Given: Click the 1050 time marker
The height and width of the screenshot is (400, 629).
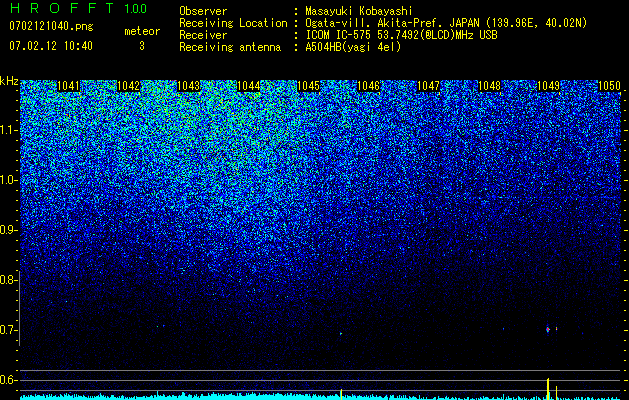Looking at the screenshot, I should click(x=609, y=86).
